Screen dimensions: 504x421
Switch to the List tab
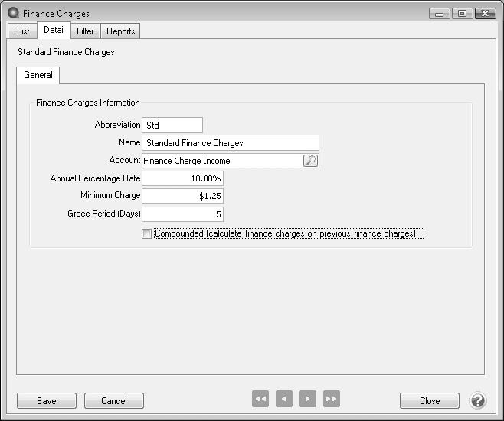[x=23, y=31]
